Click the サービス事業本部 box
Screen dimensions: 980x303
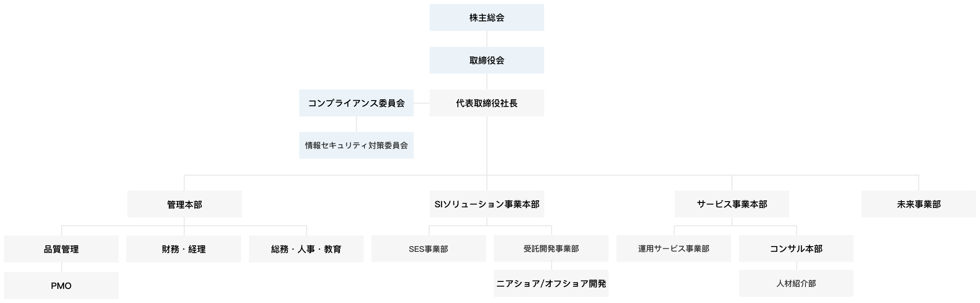[x=731, y=204]
